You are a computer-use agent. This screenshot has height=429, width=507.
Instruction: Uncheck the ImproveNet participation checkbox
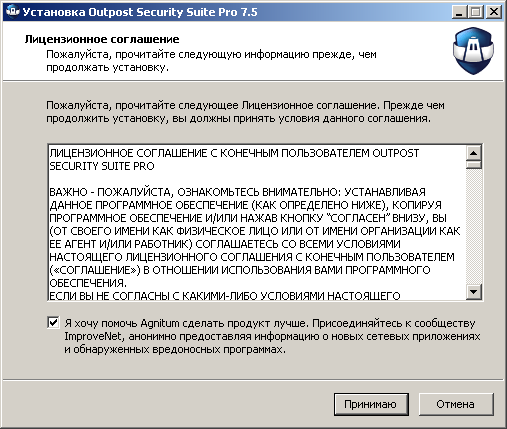(x=53, y=323)
